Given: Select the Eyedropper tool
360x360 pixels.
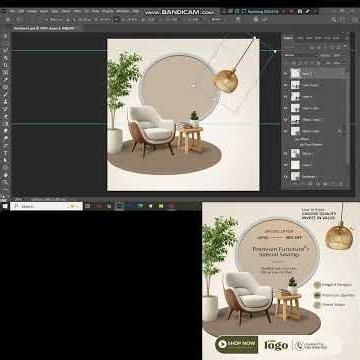Looking at the screenshot, I should coord(6,79).
